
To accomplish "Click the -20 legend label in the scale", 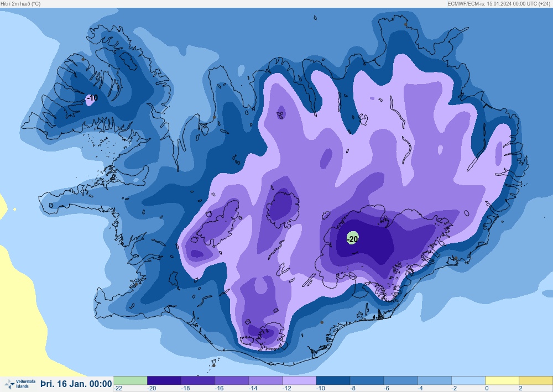I will (152, 389).
